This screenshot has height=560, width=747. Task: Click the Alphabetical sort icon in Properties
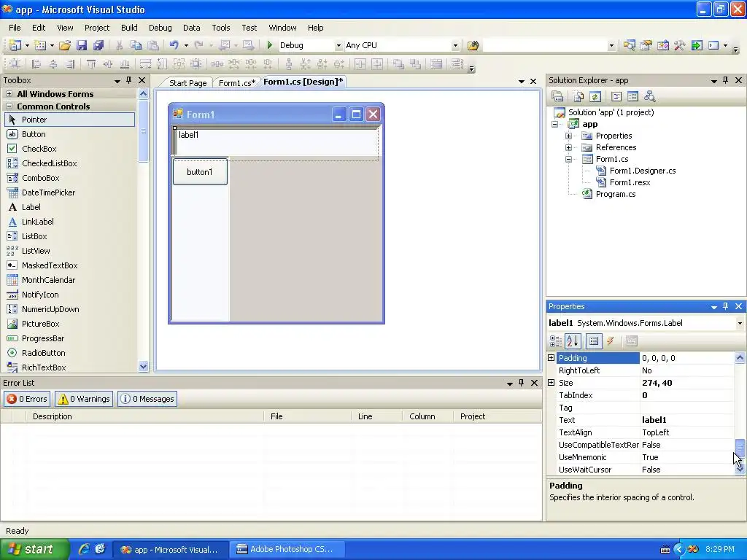click(x=573, y=341)
